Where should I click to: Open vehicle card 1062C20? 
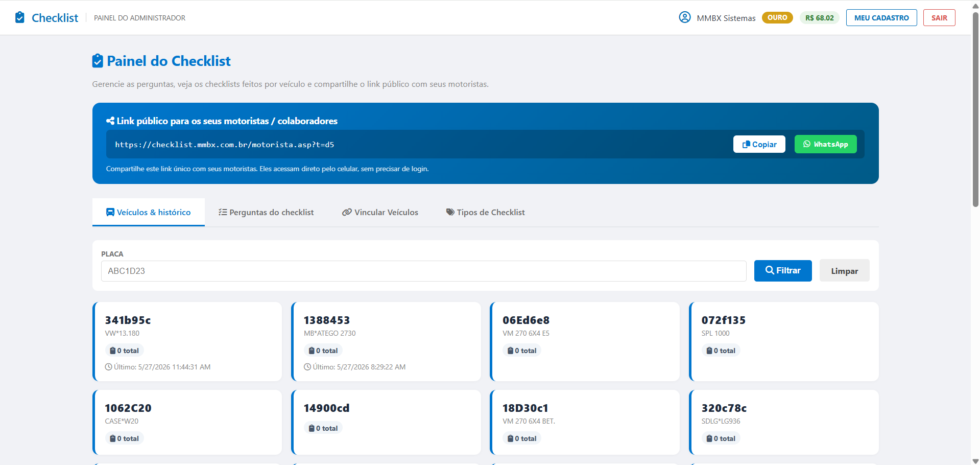point(187,423)
